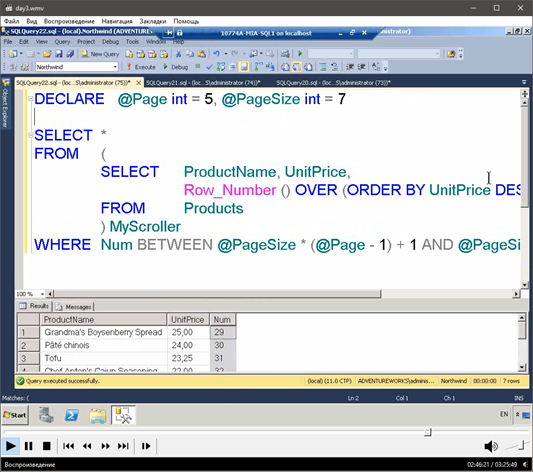Click the volume level slider

point(517,446)
